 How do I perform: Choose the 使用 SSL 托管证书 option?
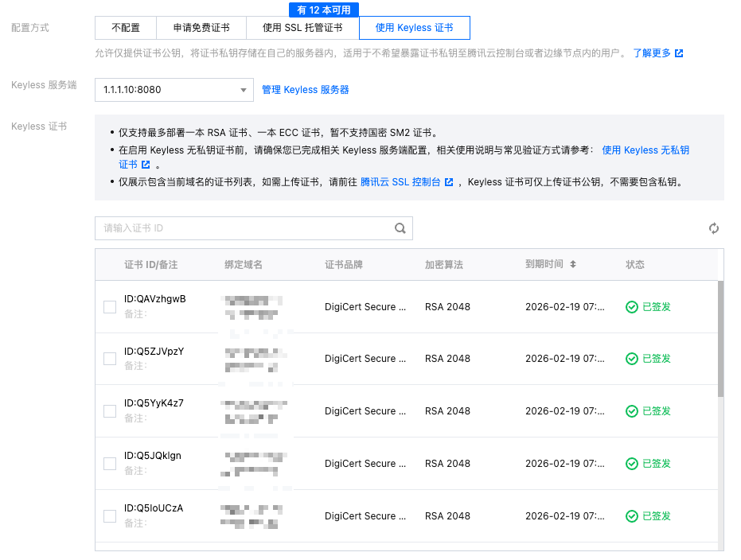[x=302, y=28]
